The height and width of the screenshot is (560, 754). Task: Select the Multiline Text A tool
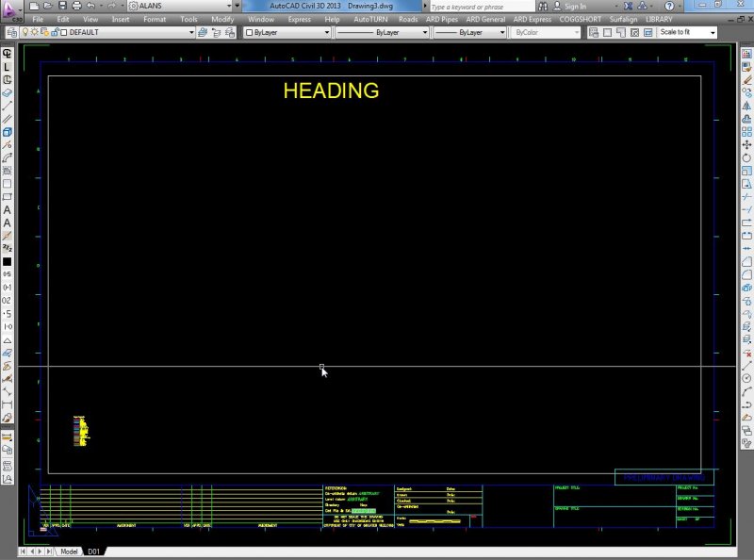(7, 209)
